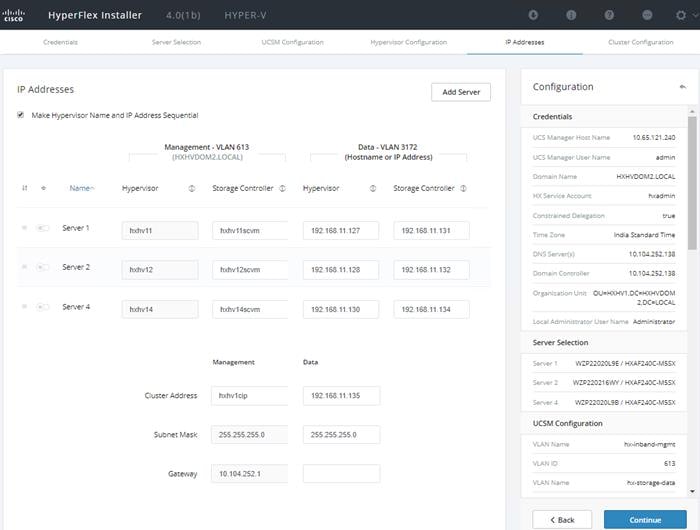Grab the drag handle for Server 2
This screenshot has width=700, height=530.
[x=24, y=267]
